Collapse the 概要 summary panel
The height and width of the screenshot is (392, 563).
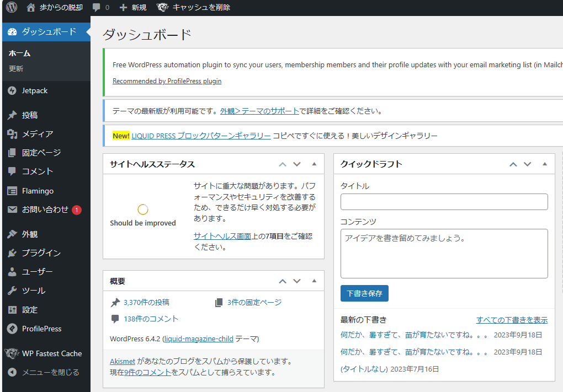coord(315,281)
